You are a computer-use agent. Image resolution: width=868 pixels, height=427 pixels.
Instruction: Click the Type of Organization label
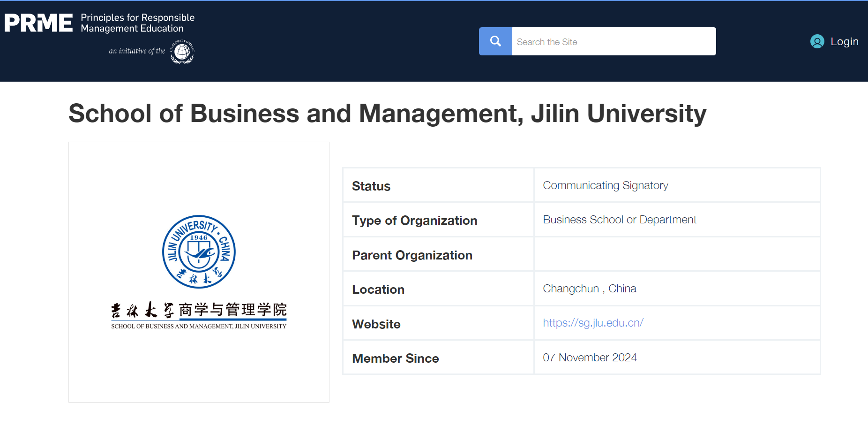[414, 221]
